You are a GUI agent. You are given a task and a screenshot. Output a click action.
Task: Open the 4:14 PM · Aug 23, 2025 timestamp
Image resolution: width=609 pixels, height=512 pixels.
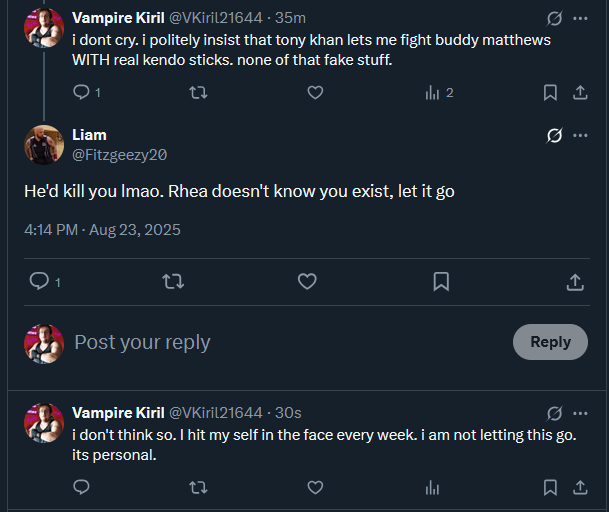click(102, 230)
